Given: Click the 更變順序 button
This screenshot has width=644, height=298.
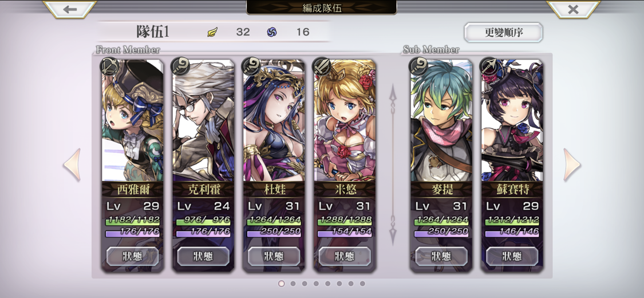Looking at the screenshot, I should point(504,33).
